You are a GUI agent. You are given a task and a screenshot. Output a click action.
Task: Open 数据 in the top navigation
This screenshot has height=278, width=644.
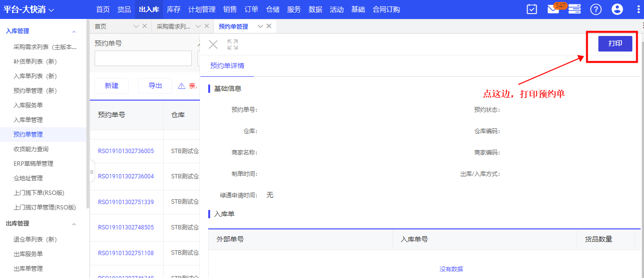[315, 10]
